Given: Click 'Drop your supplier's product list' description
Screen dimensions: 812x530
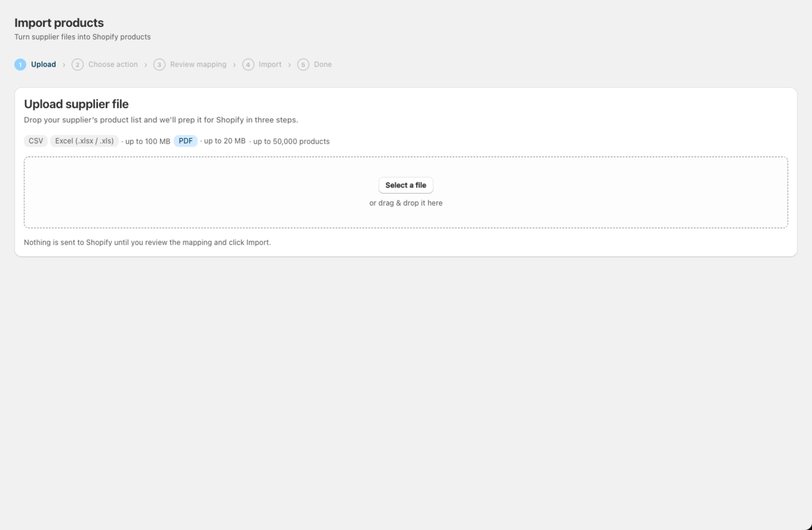Looking at the screenshot, I should coord(161,120).
